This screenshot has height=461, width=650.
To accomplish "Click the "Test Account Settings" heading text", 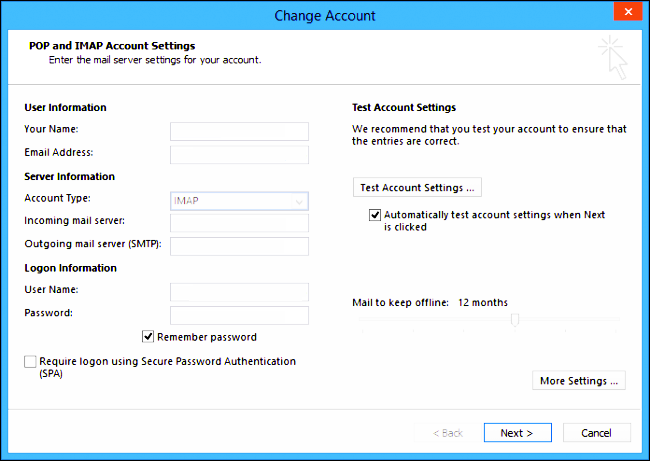I will [x=404, y=108].
